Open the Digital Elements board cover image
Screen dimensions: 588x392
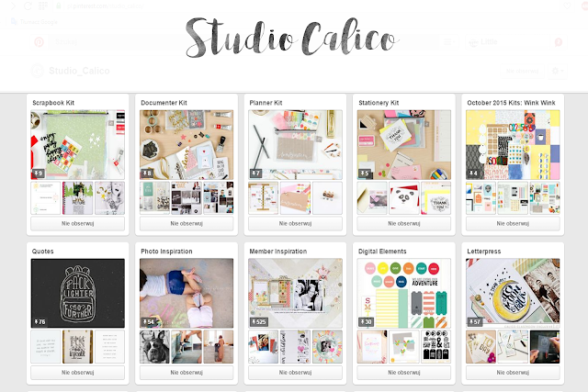pyautogui.click(x=404, y=293)
